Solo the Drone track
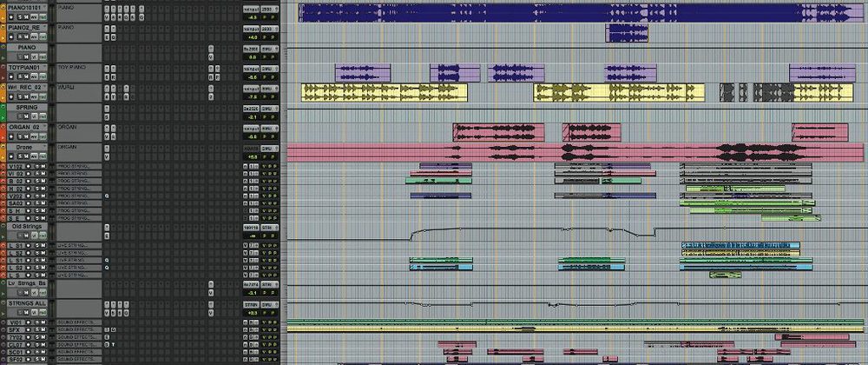The image size is (868, 365). 20,156
